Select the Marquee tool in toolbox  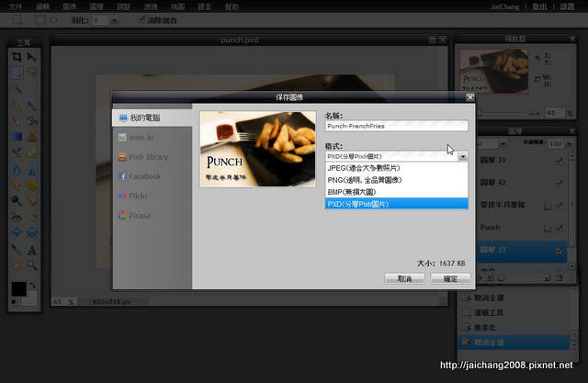point(17,72)
